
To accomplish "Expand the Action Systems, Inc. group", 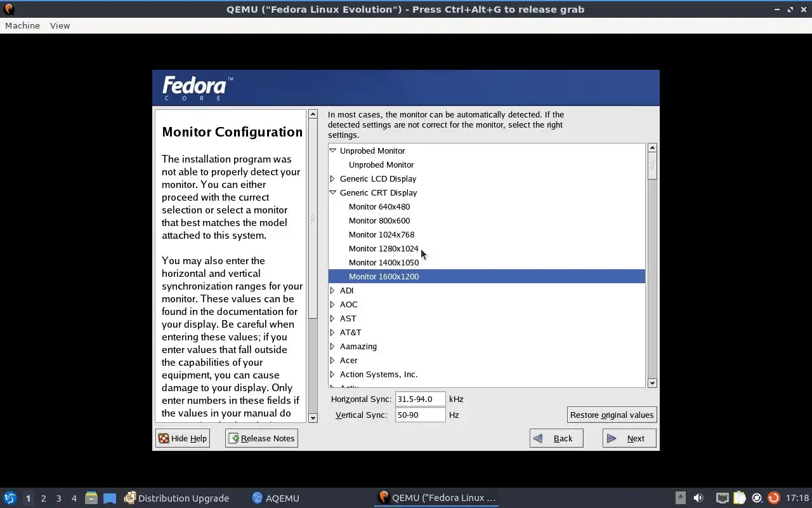I will (x=332, y=374).
